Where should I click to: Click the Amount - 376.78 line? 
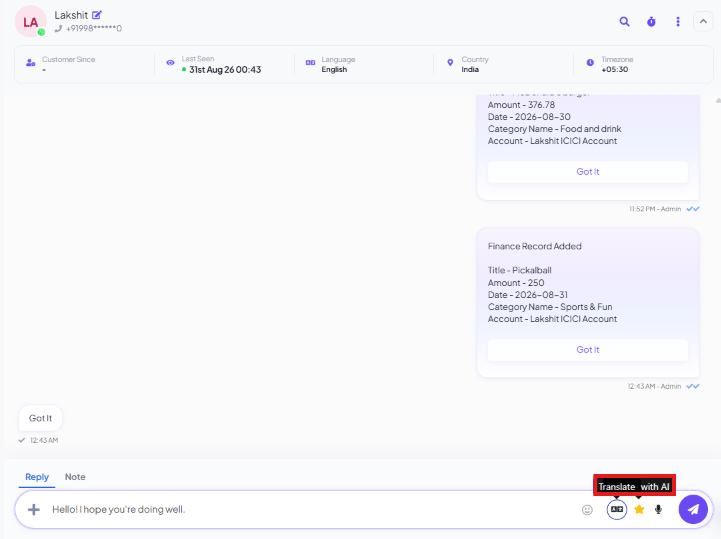521,105
